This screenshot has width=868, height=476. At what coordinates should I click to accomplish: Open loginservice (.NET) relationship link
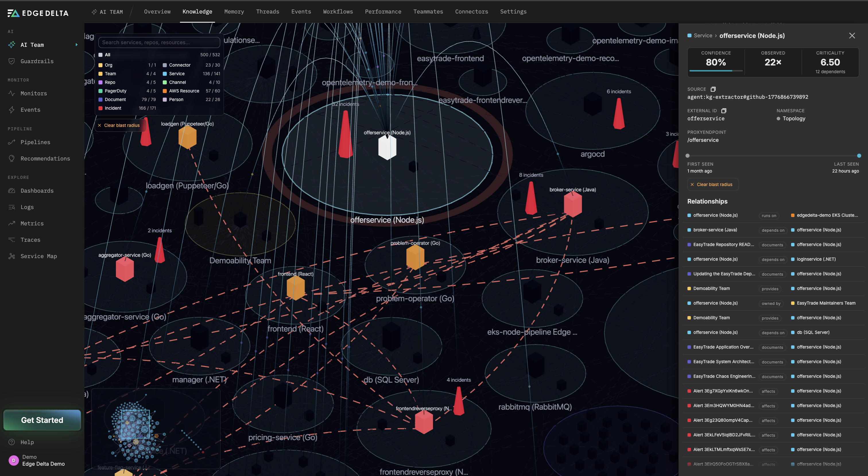point(816,259)
